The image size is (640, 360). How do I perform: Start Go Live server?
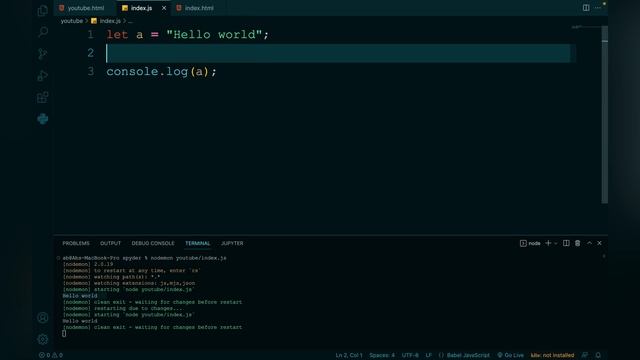510,355
